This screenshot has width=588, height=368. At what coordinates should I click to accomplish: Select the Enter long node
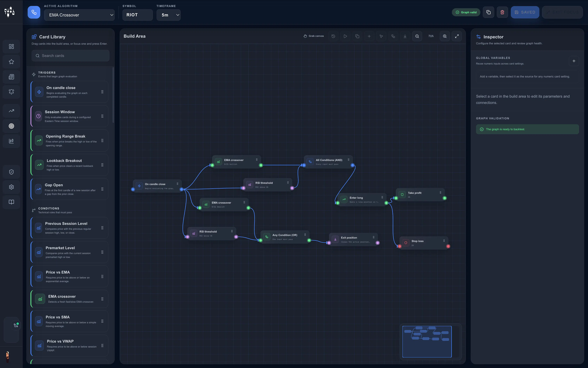(x=362, y=200)
